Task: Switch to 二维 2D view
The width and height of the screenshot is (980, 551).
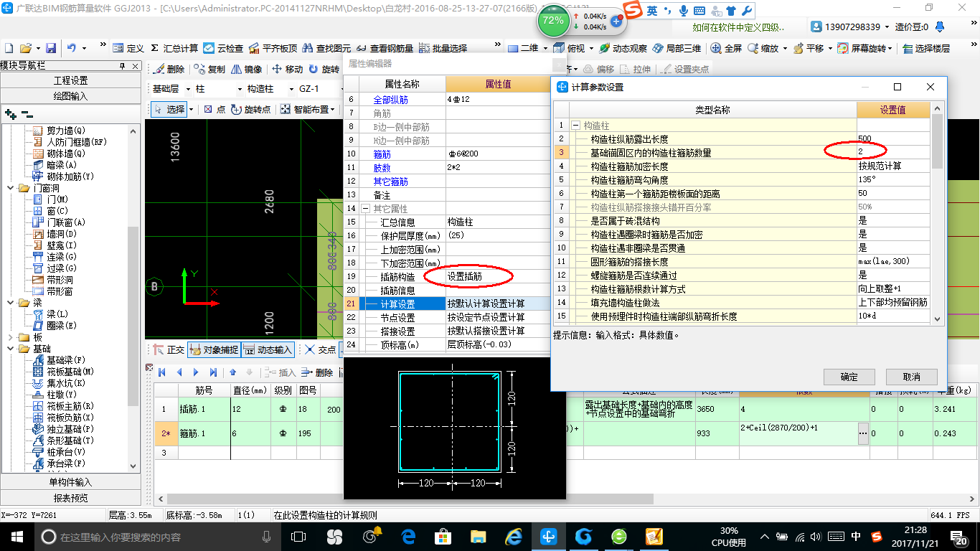Action: click(x=524, y=48)
